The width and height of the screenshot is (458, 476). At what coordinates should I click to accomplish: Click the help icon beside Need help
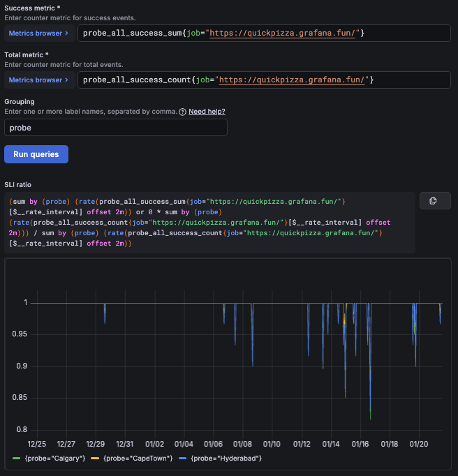click(182, 112)
